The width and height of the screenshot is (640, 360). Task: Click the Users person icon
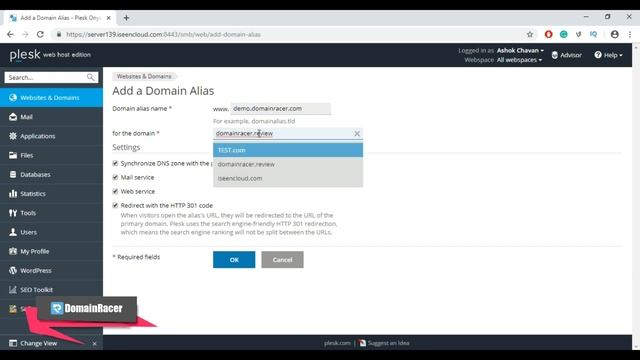click(13, 232)
